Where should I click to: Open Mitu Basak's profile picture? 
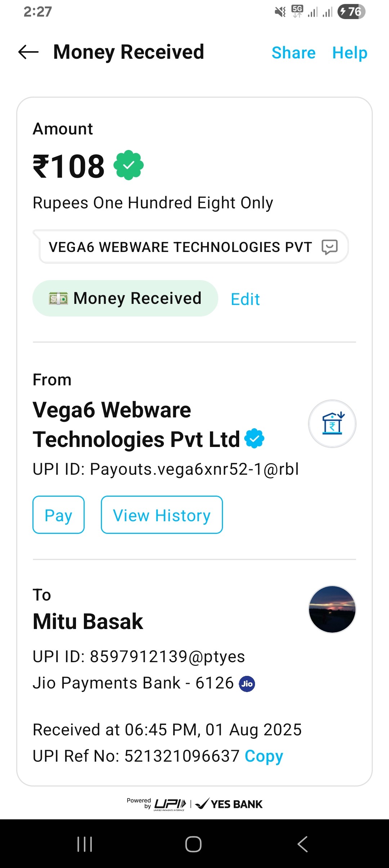pyautogui.click(x=332, y=609)
